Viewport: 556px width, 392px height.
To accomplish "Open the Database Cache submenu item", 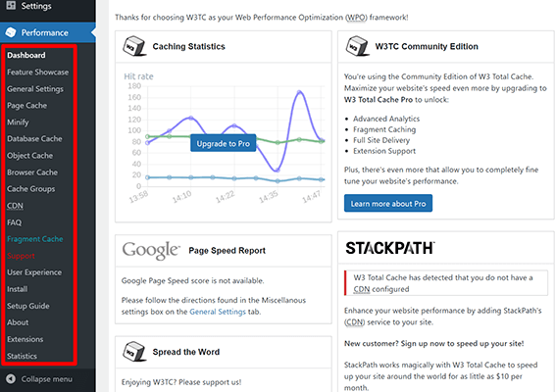I will (x=34, y=138).
